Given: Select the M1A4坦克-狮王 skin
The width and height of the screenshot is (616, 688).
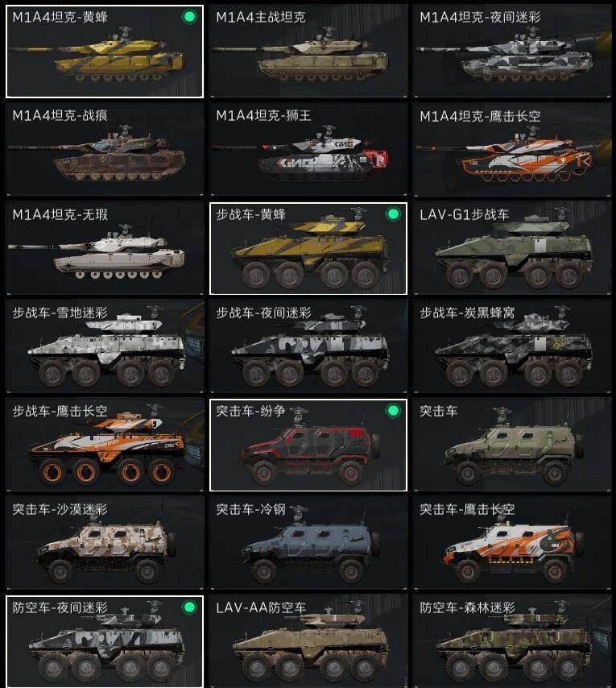Looking at the screenshot, I should pyautogui.click(x=308, y=150).
